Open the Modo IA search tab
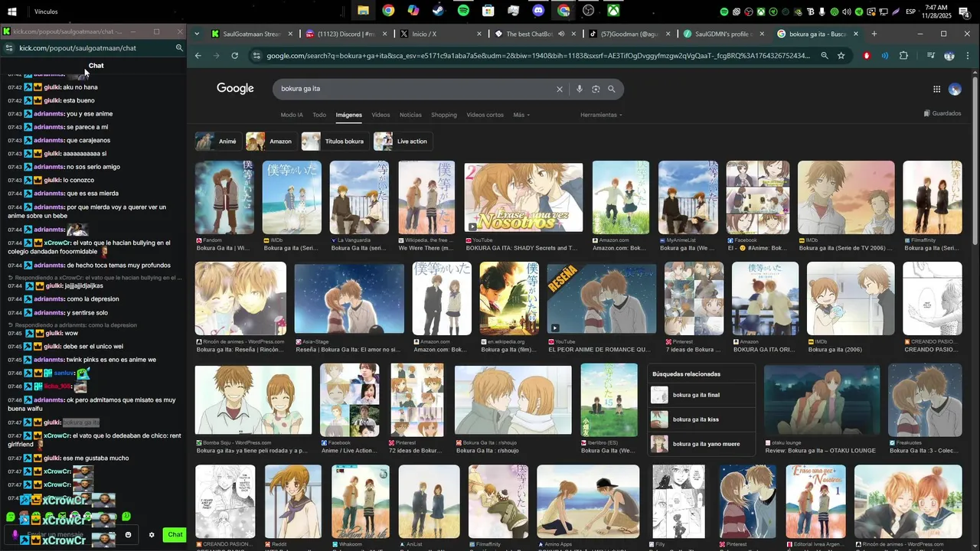The width and height of the screenshot is (980, 551). pos(292,115)
